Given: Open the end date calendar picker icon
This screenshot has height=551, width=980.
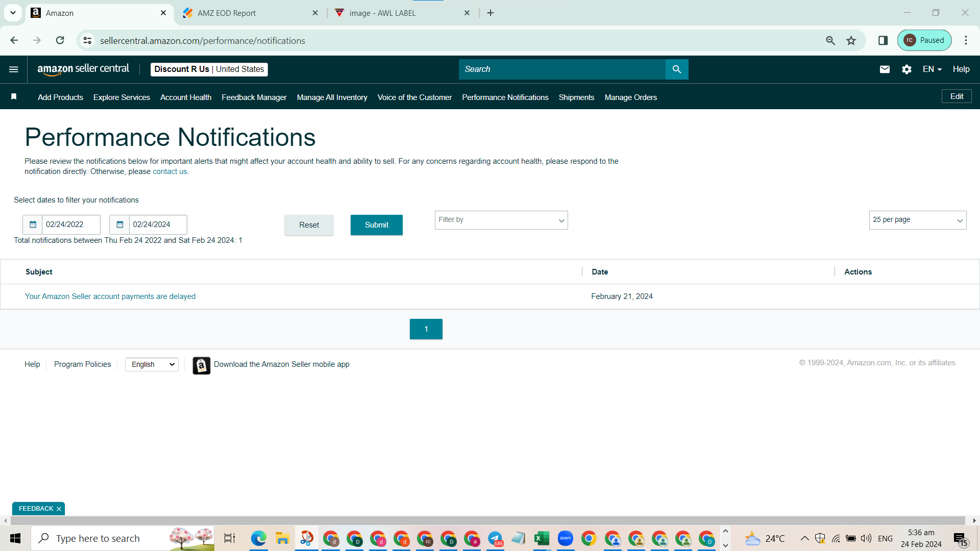Looking at the screenshot, I should (119, 224).
